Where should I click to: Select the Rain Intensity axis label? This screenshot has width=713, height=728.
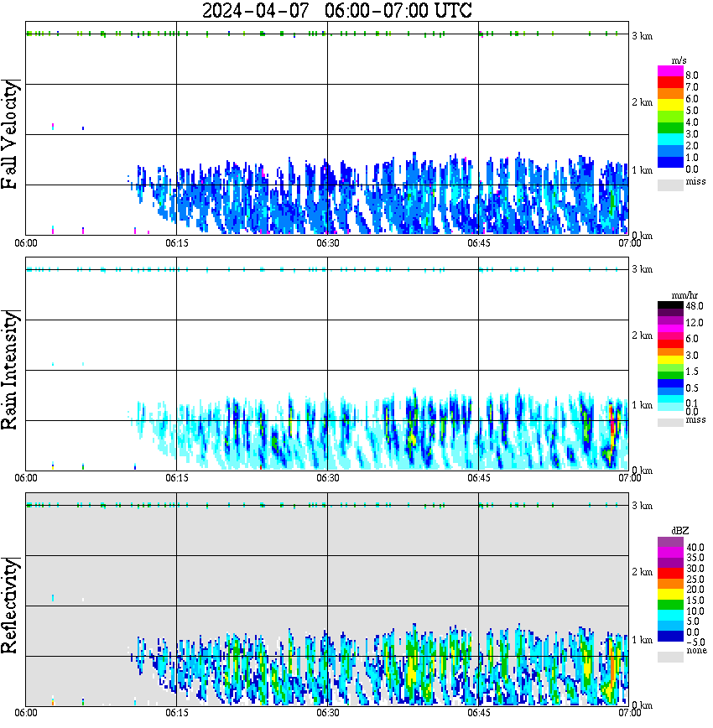[x=12, y=369]
